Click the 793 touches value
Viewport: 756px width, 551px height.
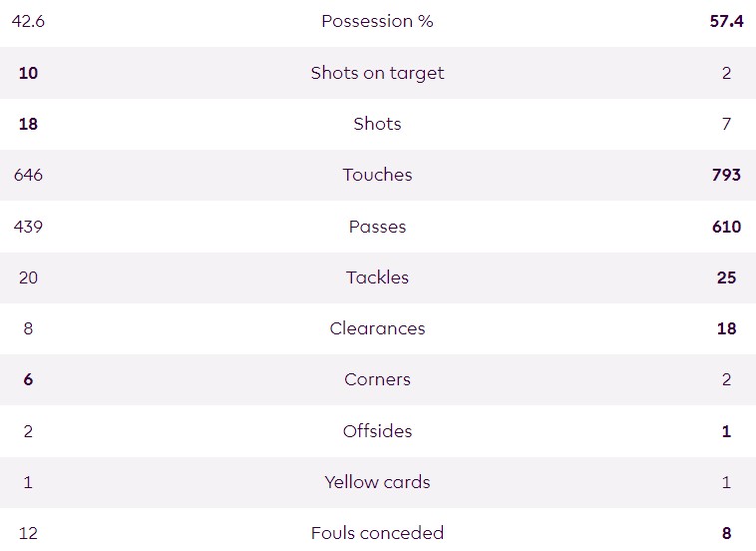(x=726, y=175)
